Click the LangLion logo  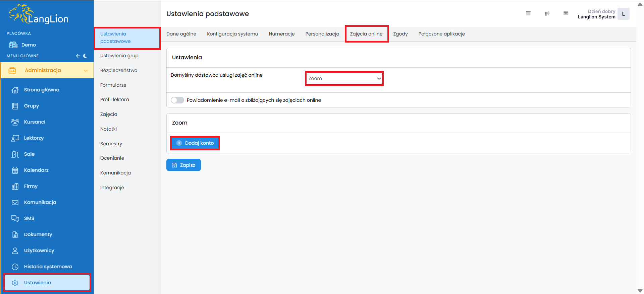[39, 15]
